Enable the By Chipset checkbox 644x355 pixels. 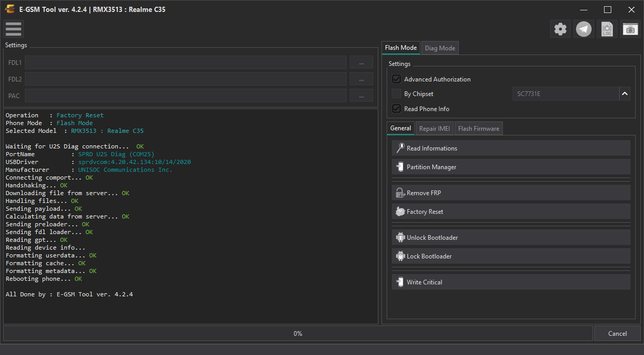tap(396, 94)
